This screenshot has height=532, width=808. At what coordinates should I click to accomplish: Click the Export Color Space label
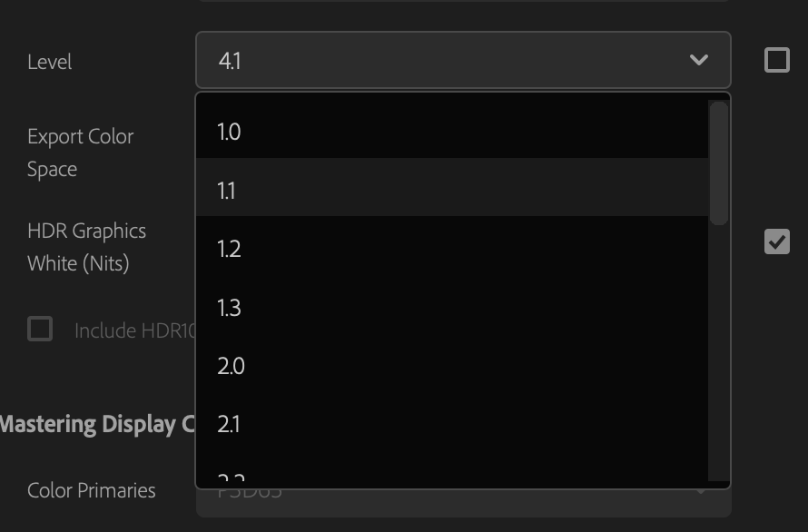81,153
